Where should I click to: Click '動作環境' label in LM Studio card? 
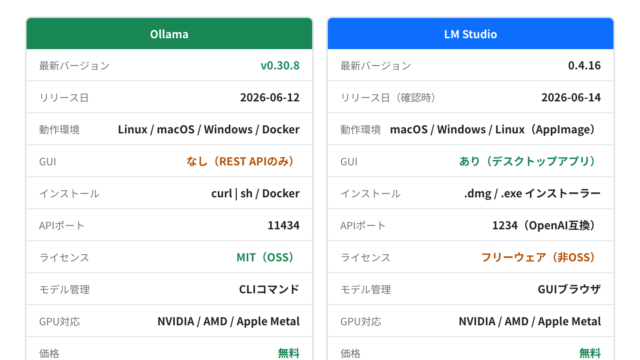360,130
